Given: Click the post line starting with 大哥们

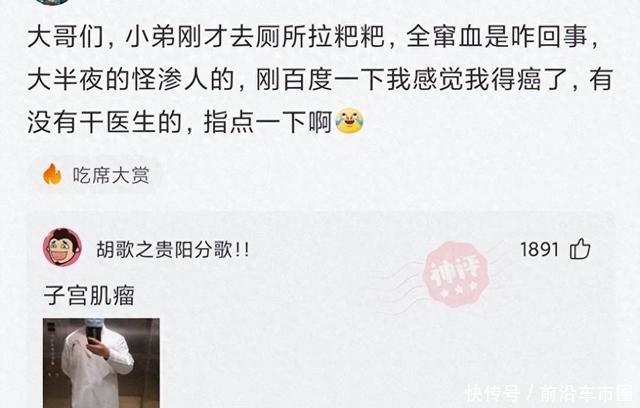Looking at the screenshot, I should [x=313, y=37].
